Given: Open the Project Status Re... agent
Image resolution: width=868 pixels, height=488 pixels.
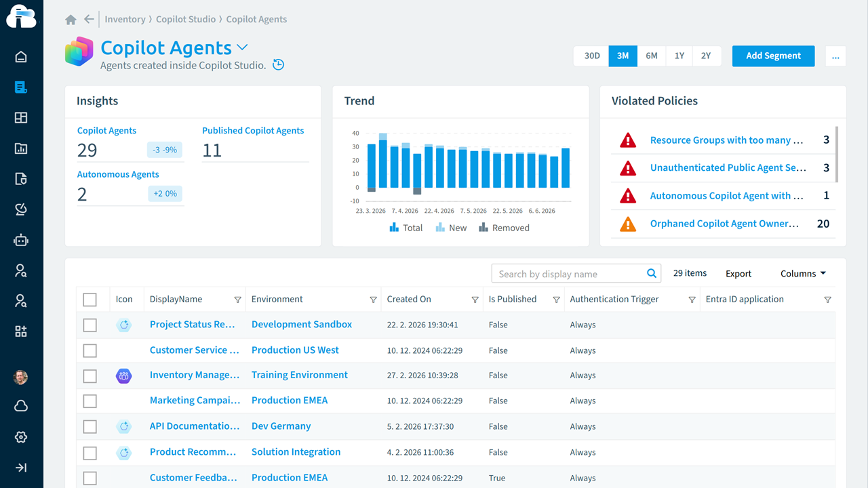Looking at the screenshot, I should (193, 325).
